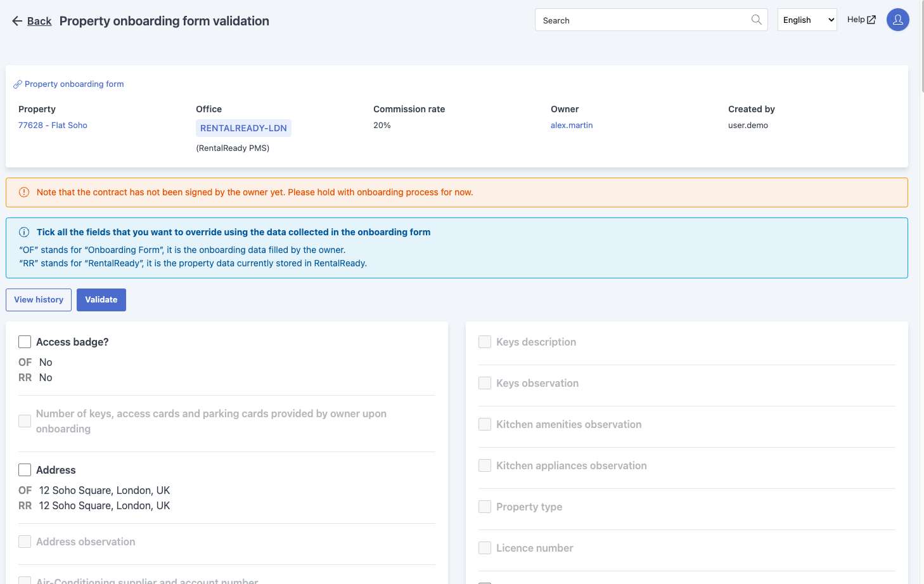The height and width of the screenshot is (584, 924).
Task: Click the RENTALREADY-LDN office badge
Action: [243, 128]
